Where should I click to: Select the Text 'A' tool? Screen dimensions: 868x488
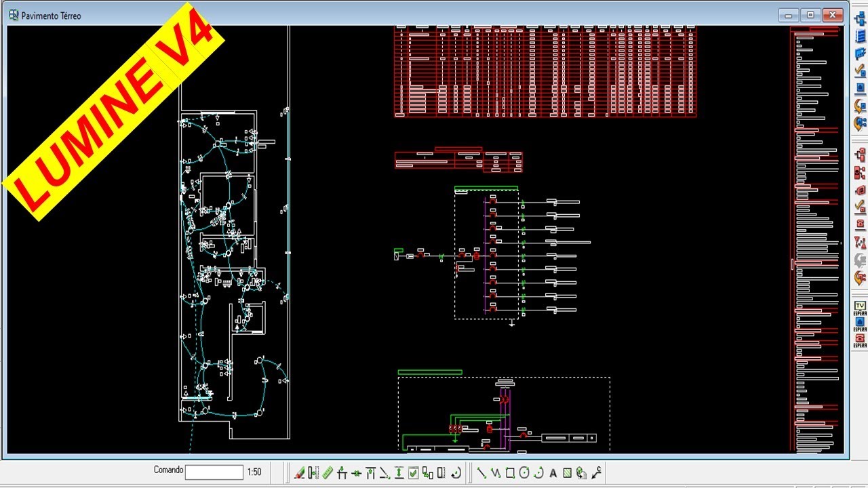point(553,473)
